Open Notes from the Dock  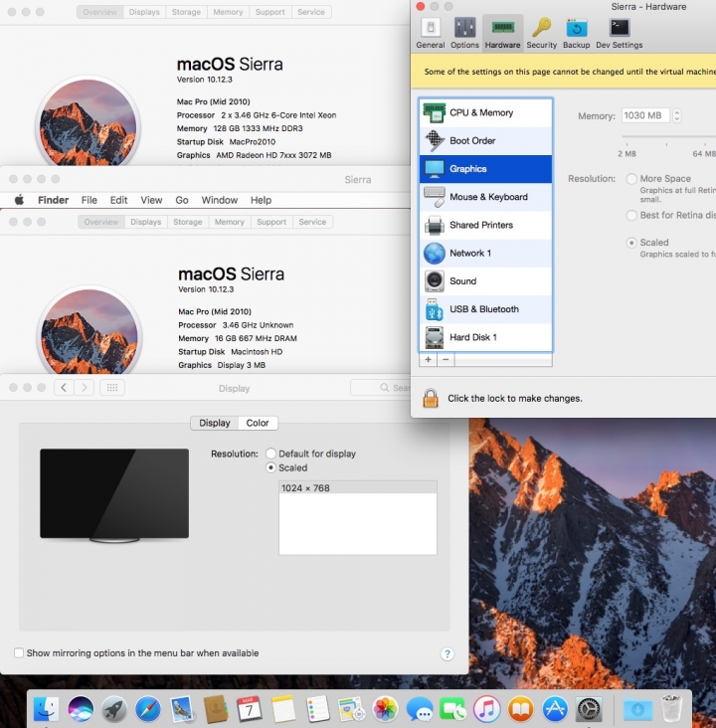(x=282, y=709)
